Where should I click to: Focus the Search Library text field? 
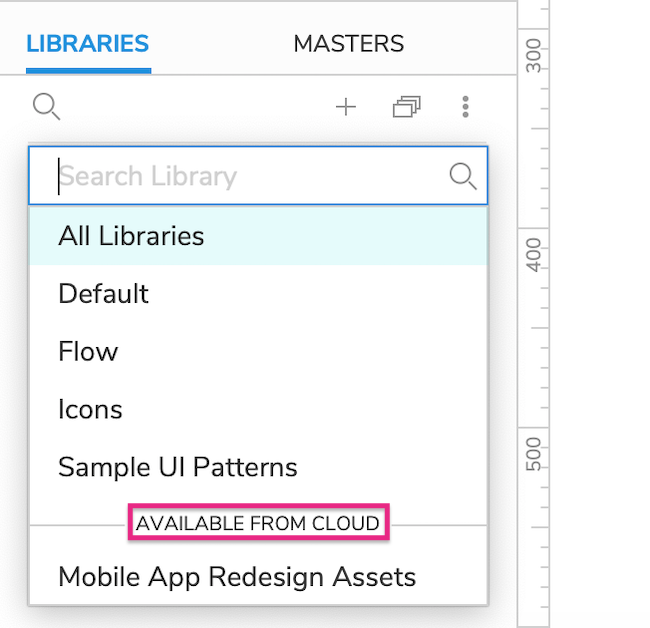tap(258, 176)
